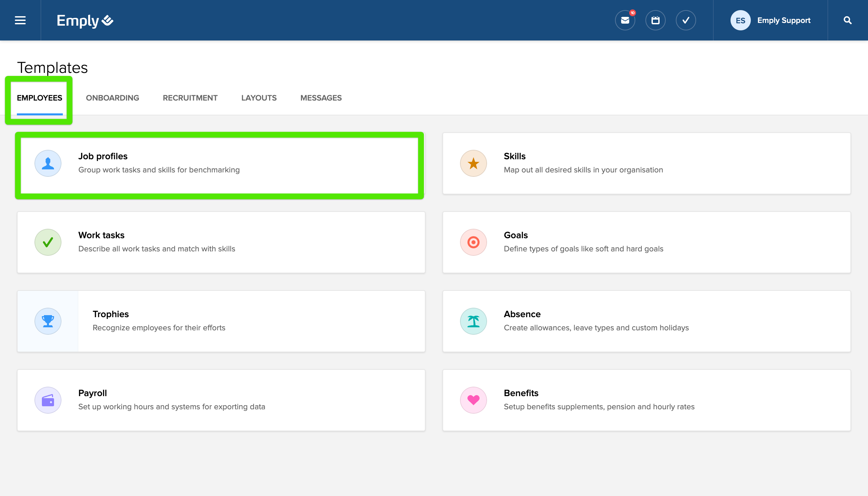Click the search magnifier icon
868x496 pixels.
coord(847,21)
